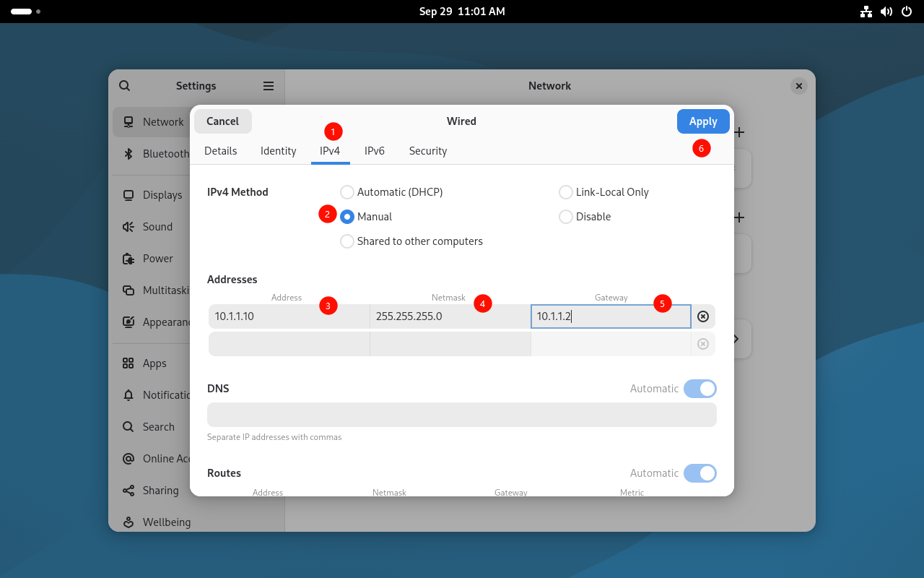924x578 pixels.
Task: Click the search icon in Settings header
Action: click(125, 86)
